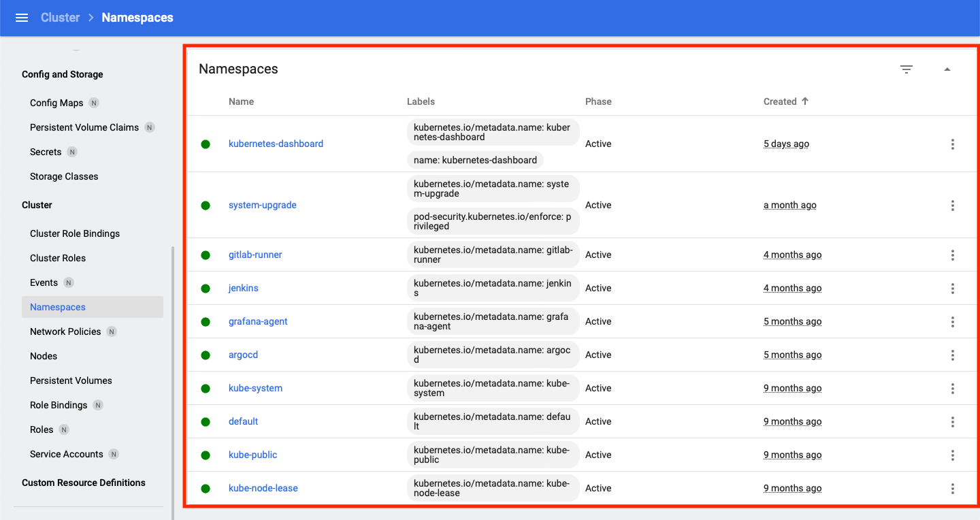
Task: Click green status dot of gitlab-runner
Action: click(206, 255)
